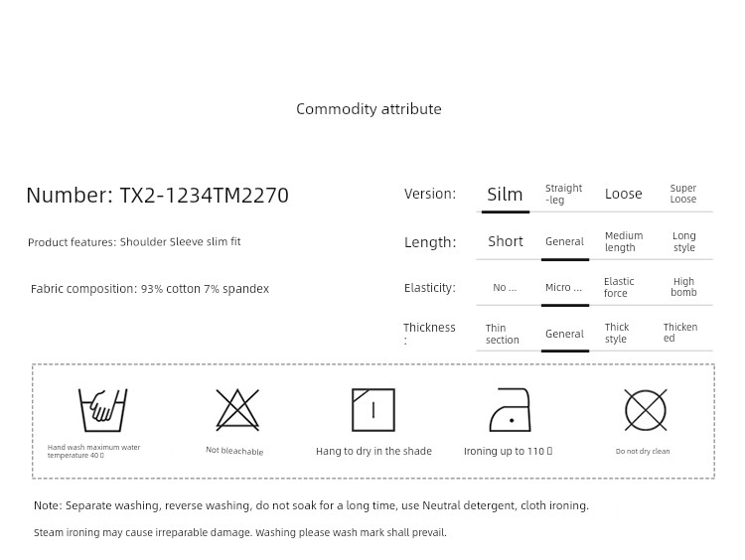The image size is (745, 560).
Task: Select High bomb elasticity option
Action: coord(683,287)
